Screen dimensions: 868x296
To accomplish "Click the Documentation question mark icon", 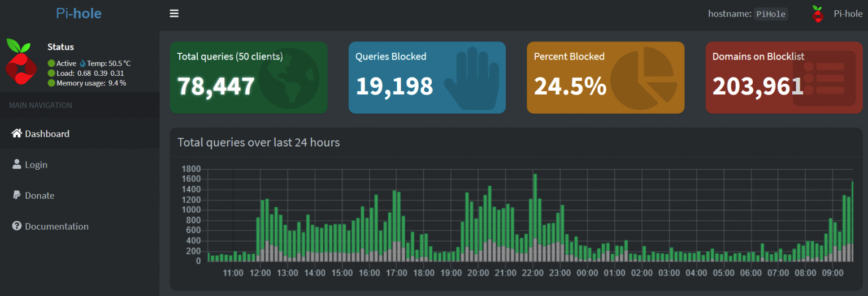I will (17, 226).
